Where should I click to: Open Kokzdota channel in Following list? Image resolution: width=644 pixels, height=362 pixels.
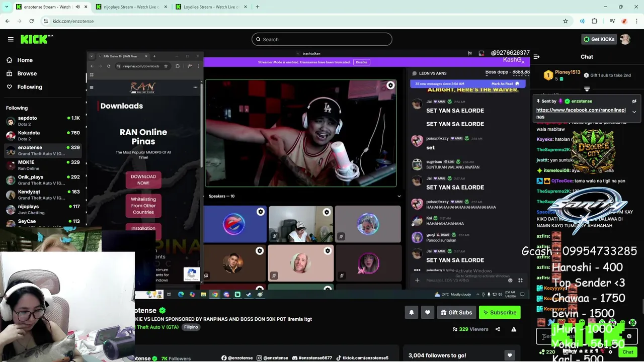43,136
